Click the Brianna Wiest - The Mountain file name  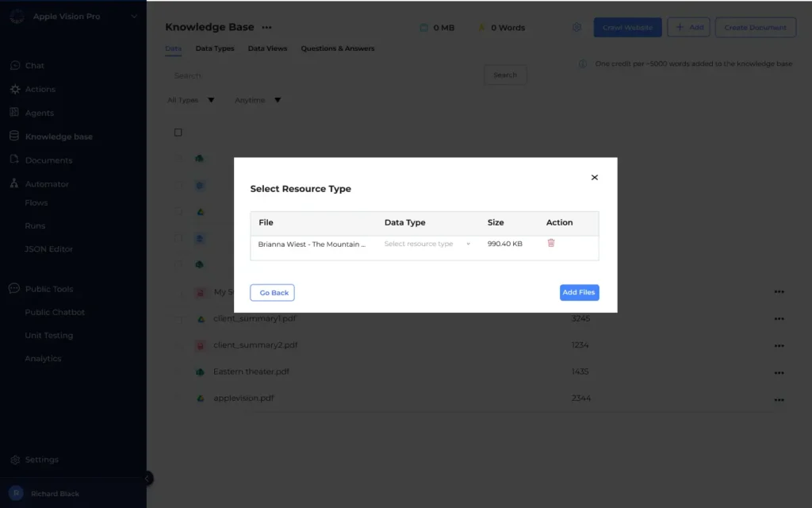(x=312, y=244)
